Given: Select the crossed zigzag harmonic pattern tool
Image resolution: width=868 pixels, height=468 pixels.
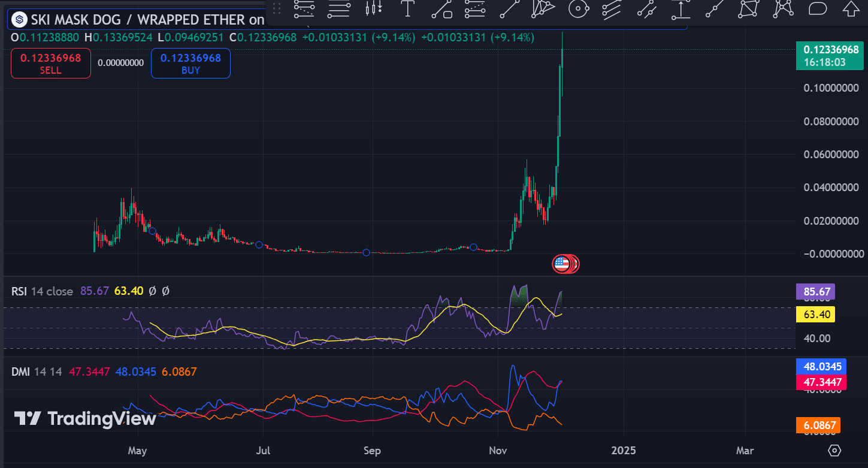Looking at the screenshot, I should pos(783,8).
